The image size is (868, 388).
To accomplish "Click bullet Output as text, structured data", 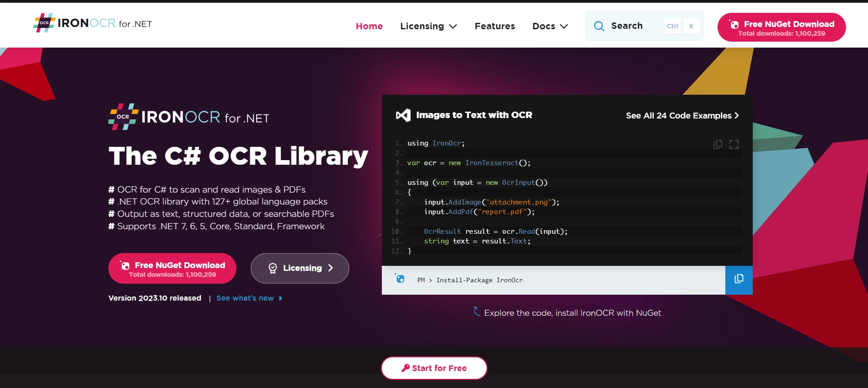I will click(x=221, y=214).
